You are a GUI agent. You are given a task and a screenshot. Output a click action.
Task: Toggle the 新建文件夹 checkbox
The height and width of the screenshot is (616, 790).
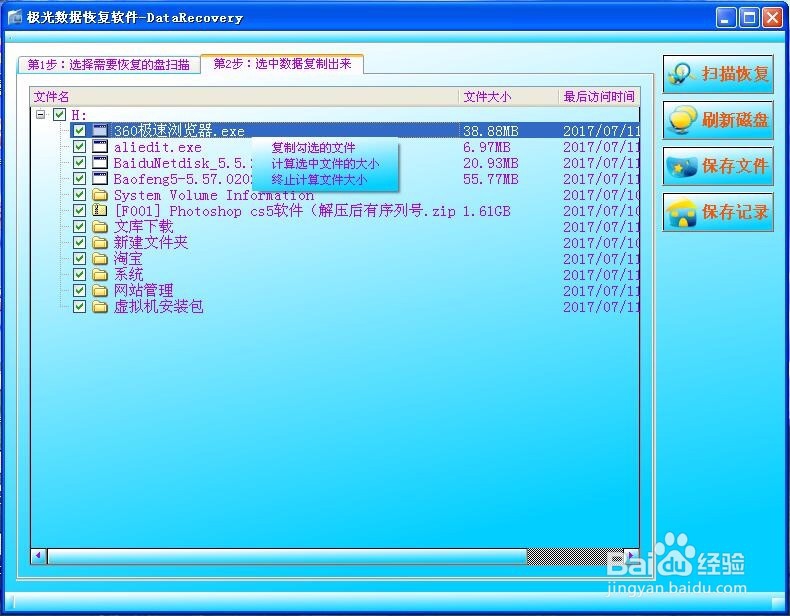(x=79, y=242)
